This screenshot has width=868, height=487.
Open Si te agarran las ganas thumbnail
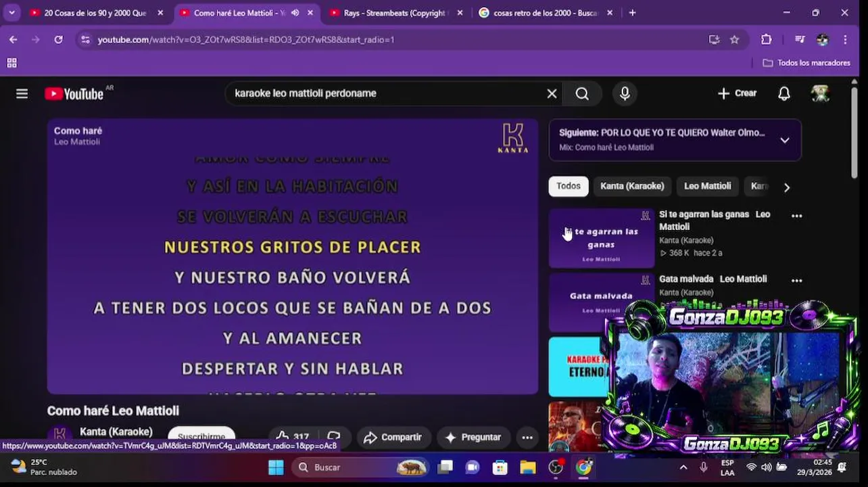pos(601,238)
